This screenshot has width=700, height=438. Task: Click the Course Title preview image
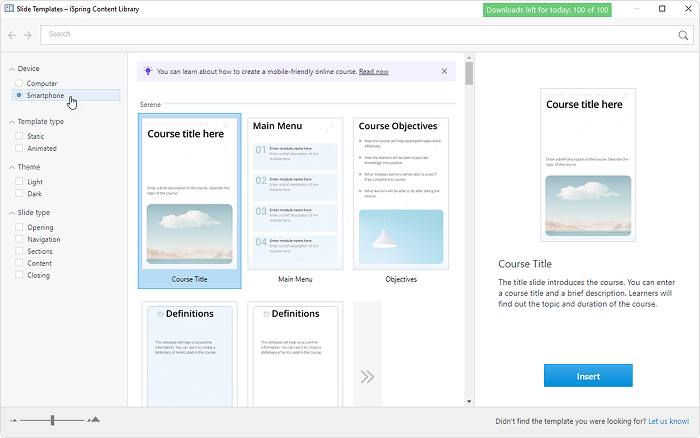[588, 165]
